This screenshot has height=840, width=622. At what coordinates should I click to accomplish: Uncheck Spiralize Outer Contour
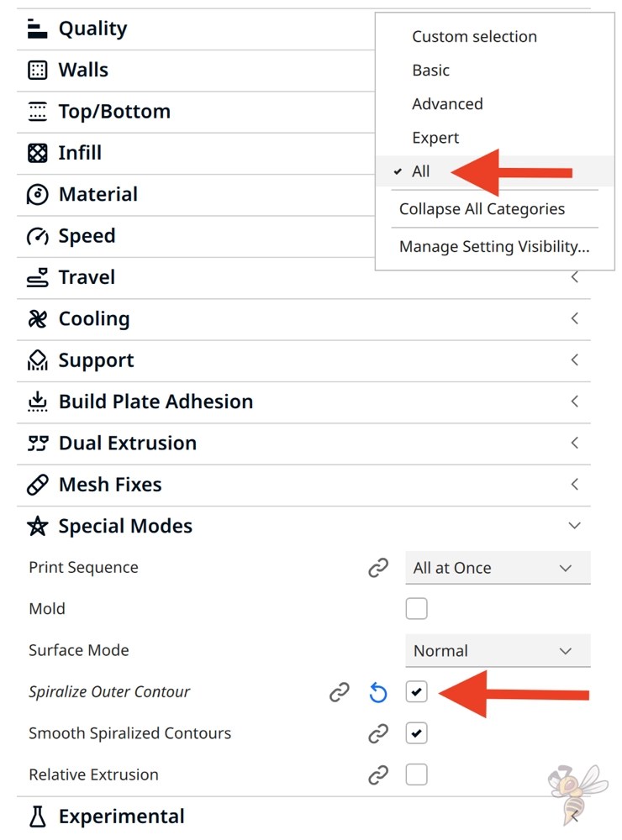click(416, 691)
